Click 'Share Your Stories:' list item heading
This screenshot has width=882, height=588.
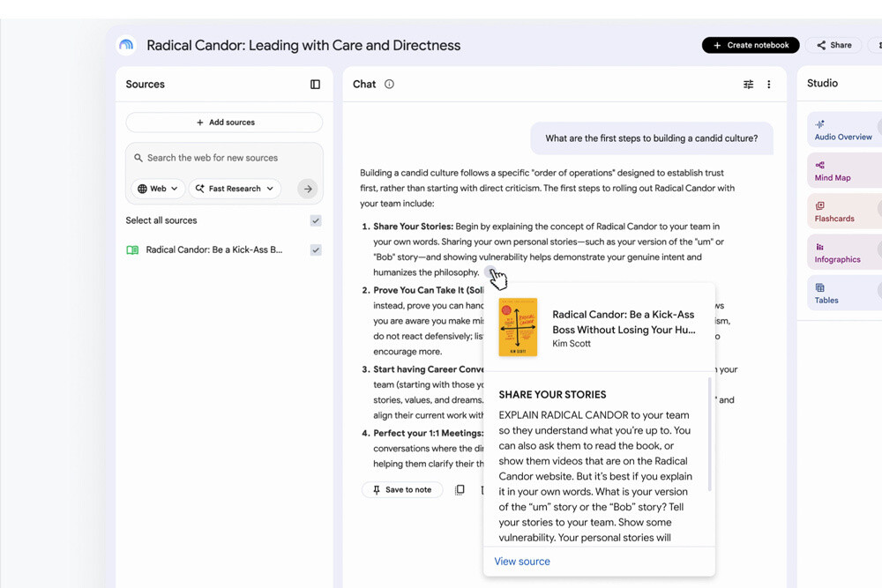[x=413, y=226]
